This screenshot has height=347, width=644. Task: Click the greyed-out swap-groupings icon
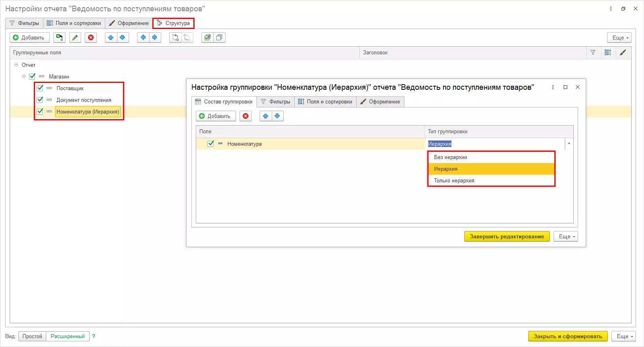pos(187,37)
